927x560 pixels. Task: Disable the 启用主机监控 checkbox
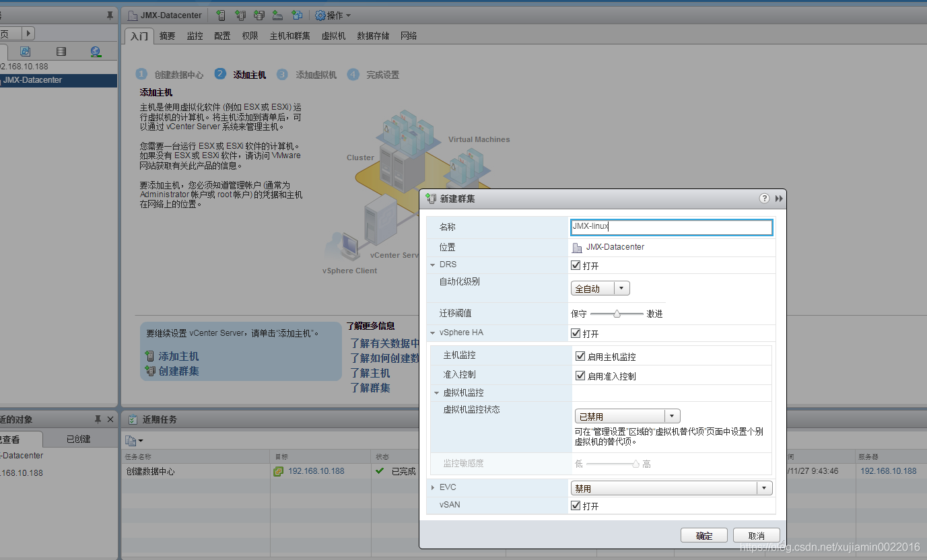tap(580, 356)
